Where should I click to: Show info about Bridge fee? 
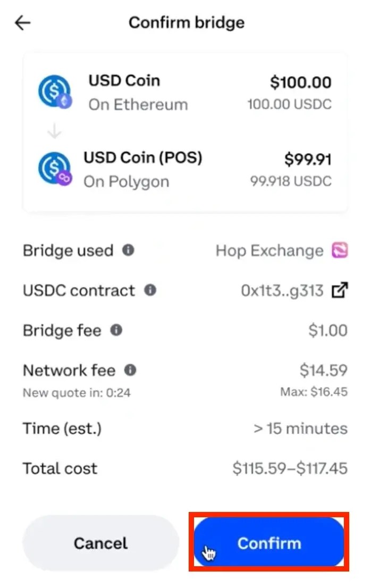[x=116, y=330]
